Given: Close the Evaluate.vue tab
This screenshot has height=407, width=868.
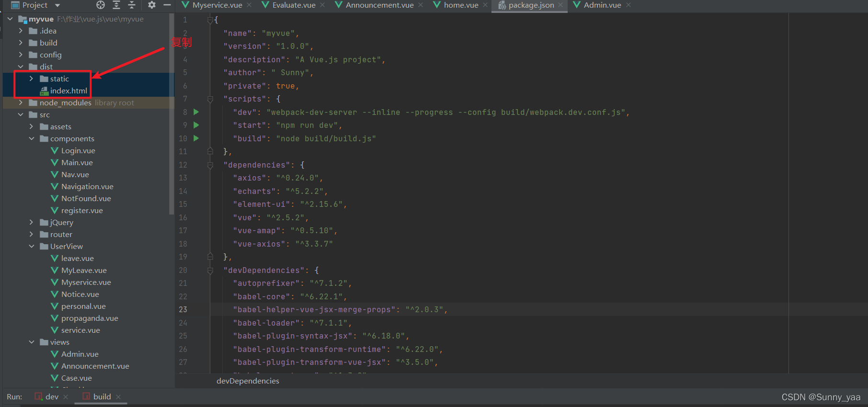Looking at the screenshot, I should pyautogui.click(x=322, y=5).
